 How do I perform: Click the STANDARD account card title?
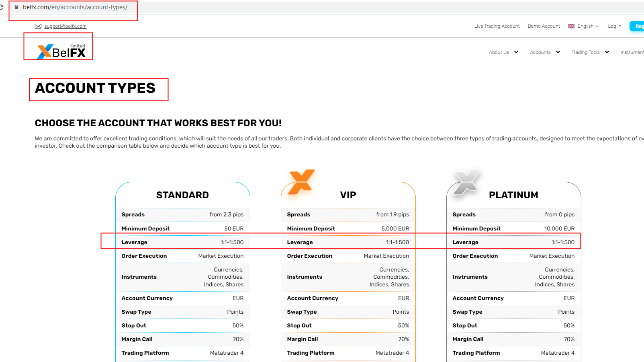coord(182,195)
